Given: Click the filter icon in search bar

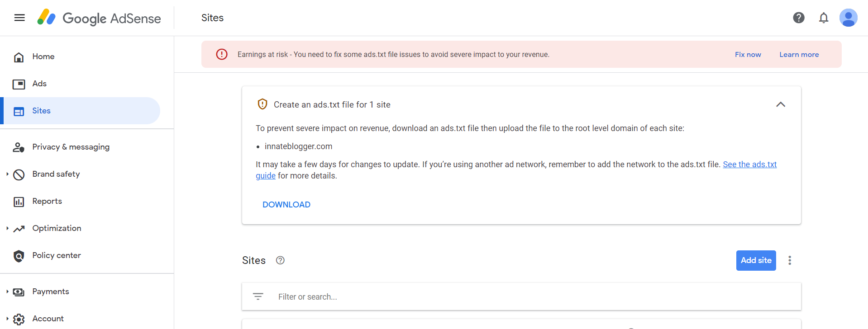Looking at the screenshot, I should coord(258,296).
